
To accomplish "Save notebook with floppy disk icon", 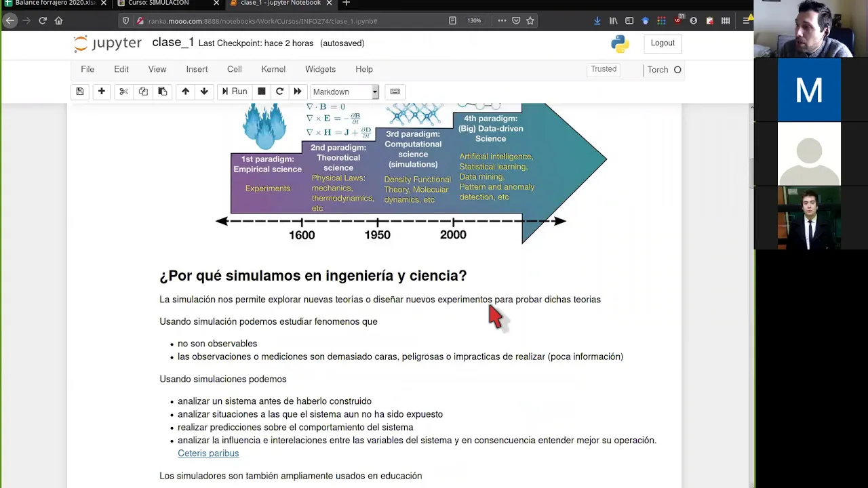I will [80, 91].
